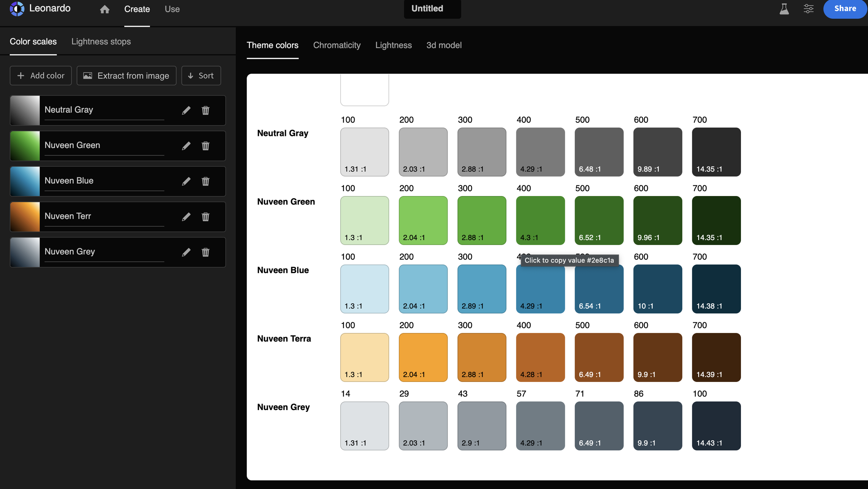
Task: Click the Nuveen Terra row label
Action: click(284, 339)
